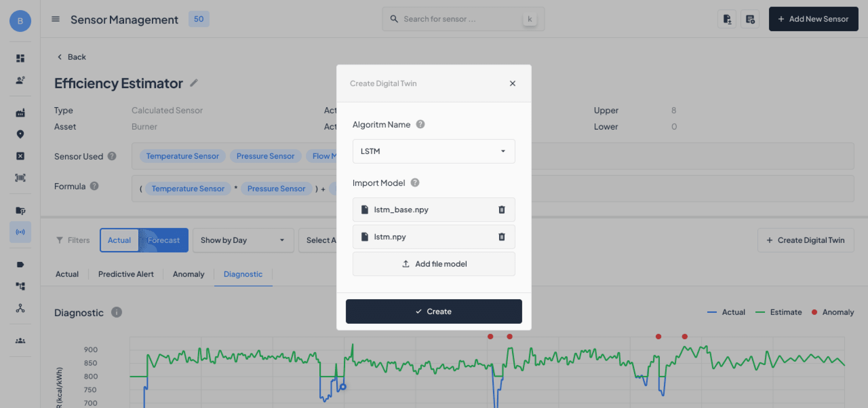Viewport: 868px width, 408px height.
Task: Toggle Actual series in chart legend
Action: pyautogui.click(x=726, y=312)
